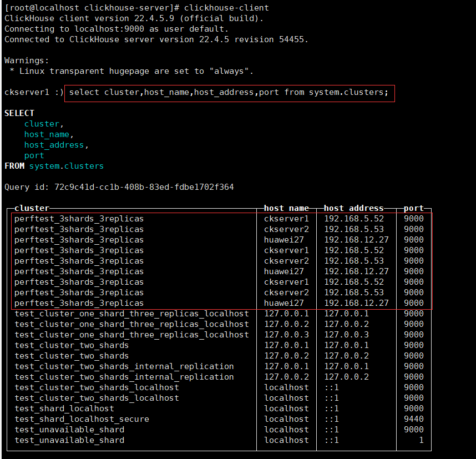Viewport: 476px width, 459px height.
Task: Click the port value '9440'
Action: (x=414, y=419)
